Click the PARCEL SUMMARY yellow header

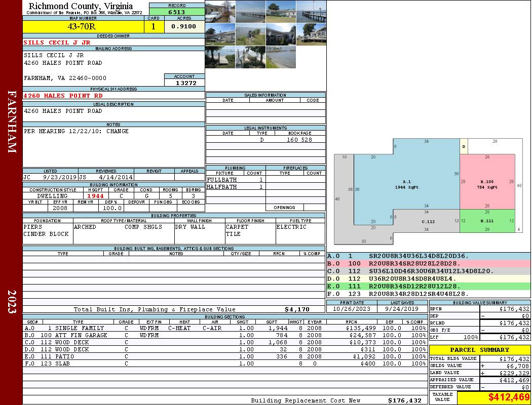pyautogui.click(x=480, y=350)
